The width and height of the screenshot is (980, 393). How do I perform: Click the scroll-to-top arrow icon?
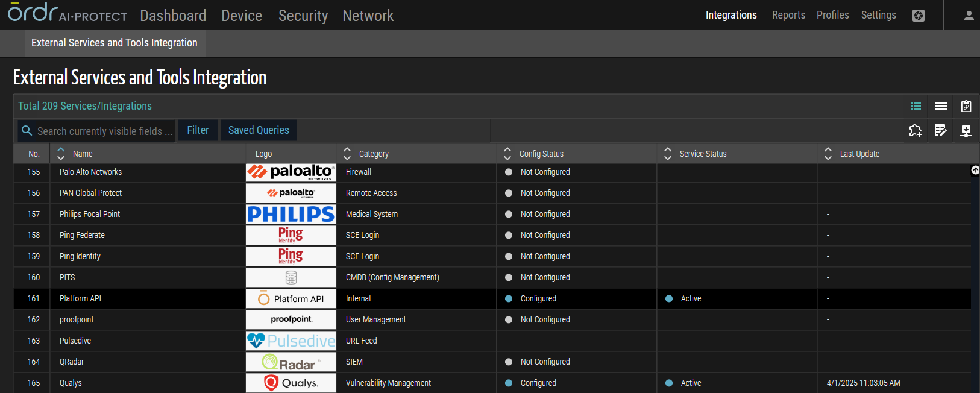[975, 171]
